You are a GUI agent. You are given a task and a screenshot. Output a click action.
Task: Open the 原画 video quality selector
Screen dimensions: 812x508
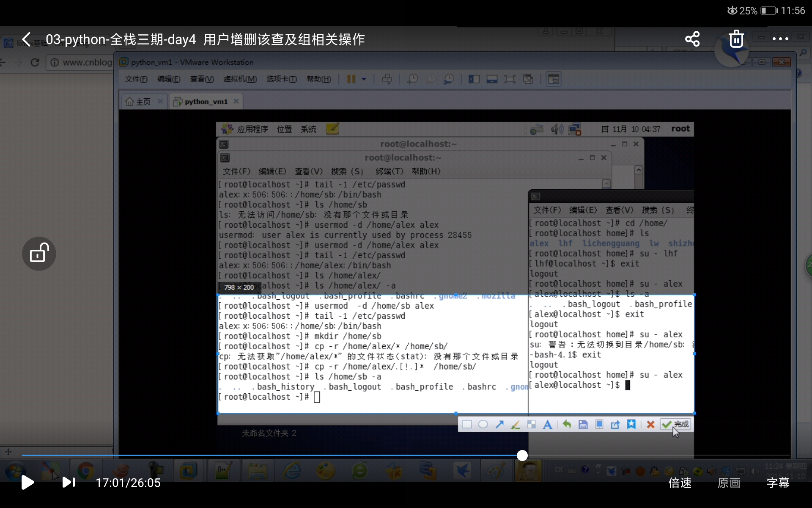coord(729,483)
